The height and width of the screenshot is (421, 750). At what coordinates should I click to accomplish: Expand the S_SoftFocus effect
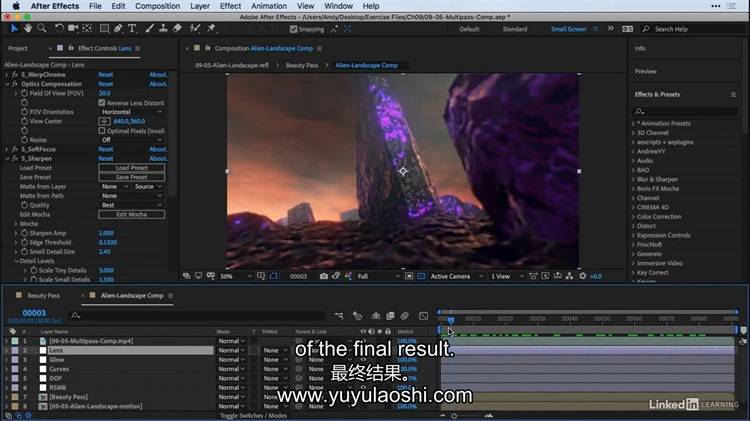pos(6,149)
